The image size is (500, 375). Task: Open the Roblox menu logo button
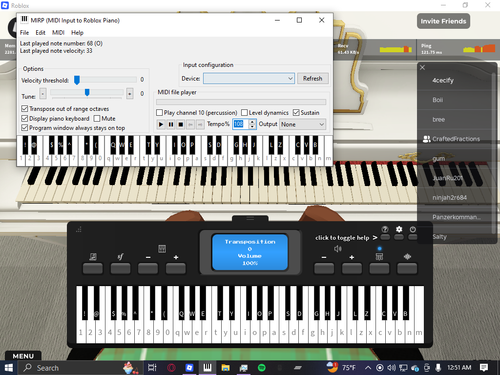tap(12, 28)
